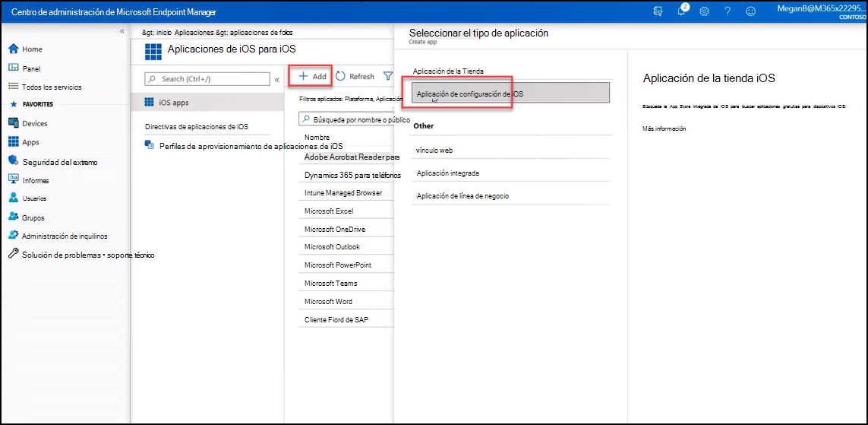Viewport: 868px width, 425px height.
Task: Collapse the blade menu double chevron
Action: tap(276, 80)
